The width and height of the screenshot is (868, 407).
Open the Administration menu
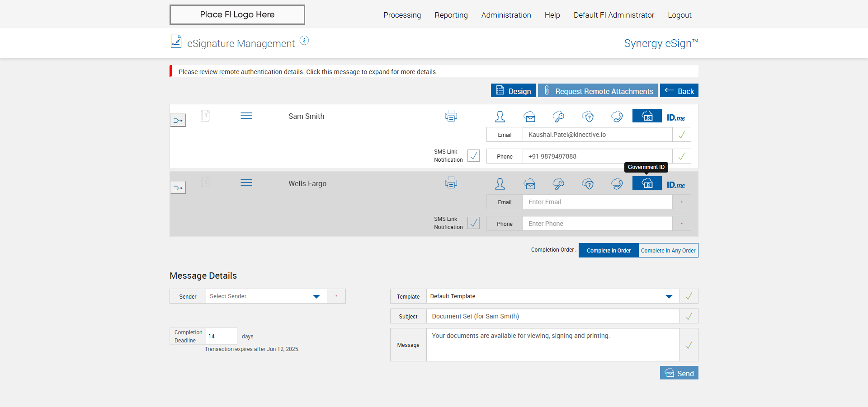tap(506, 15)
